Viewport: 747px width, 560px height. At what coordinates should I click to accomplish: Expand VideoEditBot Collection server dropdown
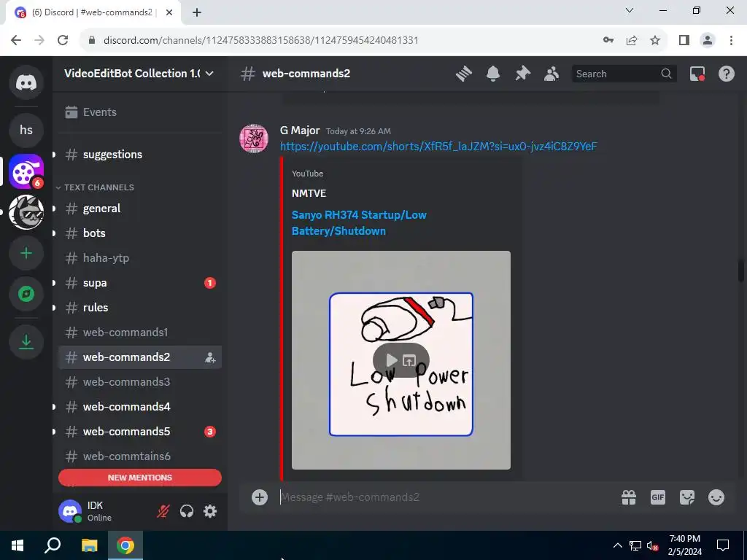click(x=209, y=74)
